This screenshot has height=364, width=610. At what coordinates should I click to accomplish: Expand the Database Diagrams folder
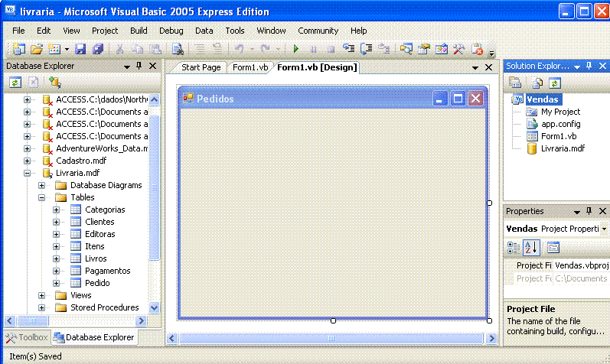pos(41,186)
